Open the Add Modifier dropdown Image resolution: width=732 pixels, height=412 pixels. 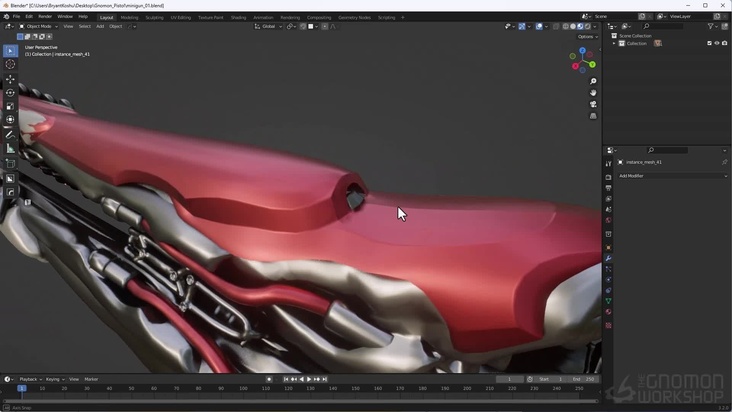point(673,176)
